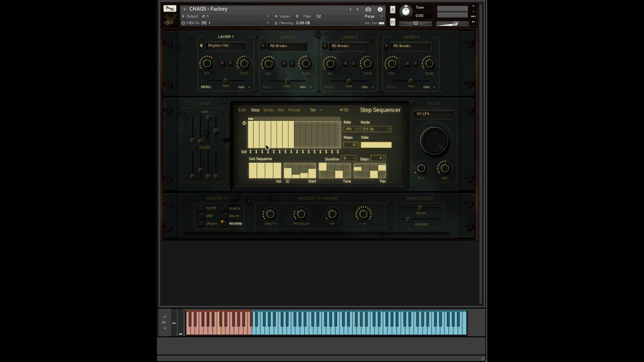Screen dimensions: 644x362
Task: Take a snapshot with the camera icon
Action: point(368,9)
